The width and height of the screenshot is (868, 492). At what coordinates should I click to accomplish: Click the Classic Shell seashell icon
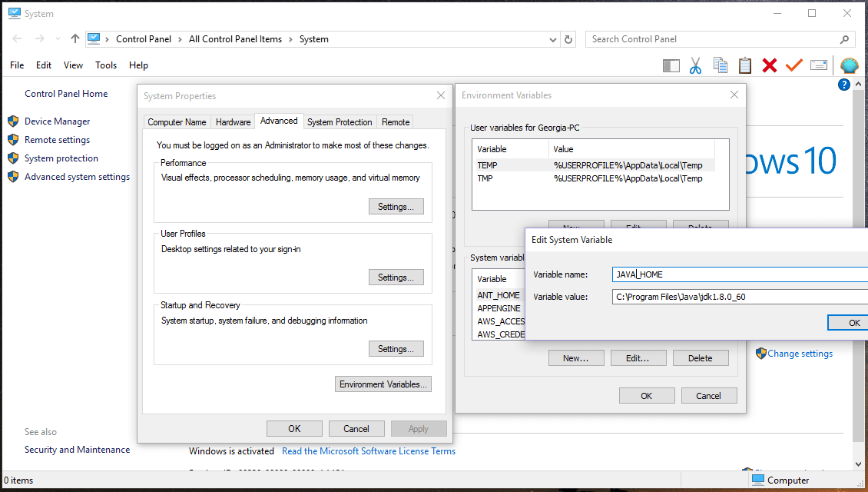[x=849, y=66]
